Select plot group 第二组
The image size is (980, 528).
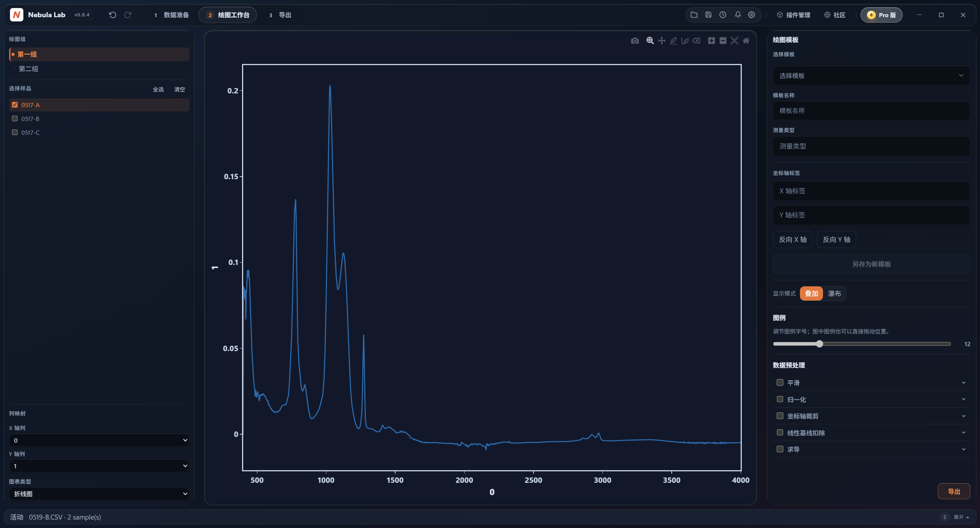click(99, 69)
